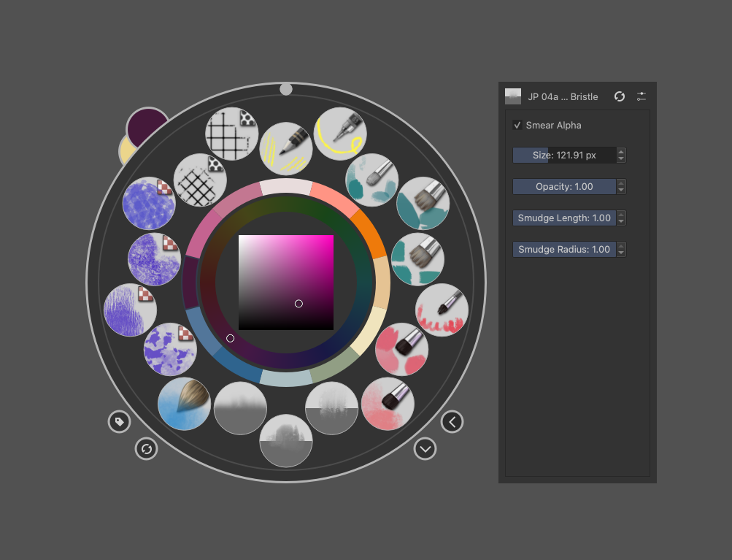Click the JP 04a ... Bristle preset name
Image resolution: width=732 pixels, height=560 pixels.
[x=563, y=96]
